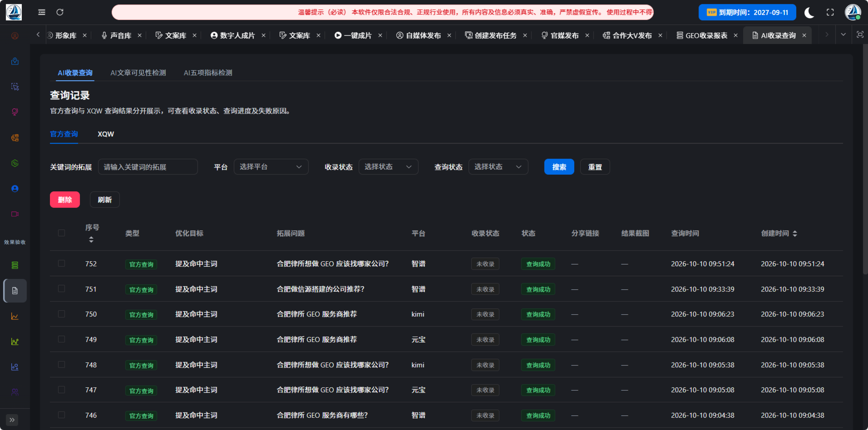
Task: Click the 重置 button
Action: pyautogui.click(x=595, y=167)
